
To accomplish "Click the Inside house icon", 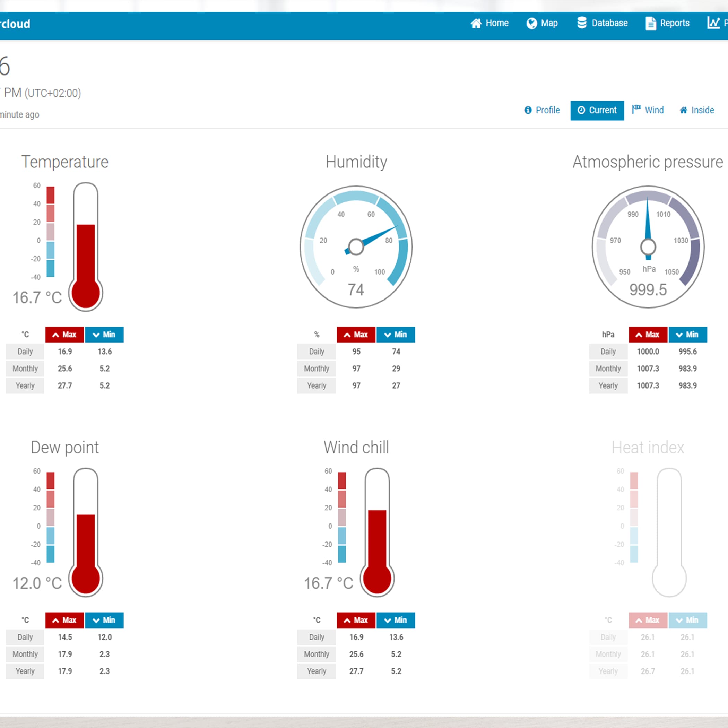I will pos(684,110).
